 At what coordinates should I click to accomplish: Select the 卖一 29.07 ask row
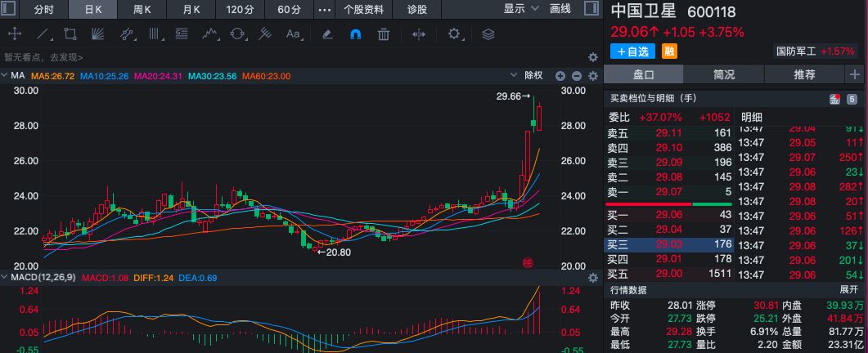(669, 192)
